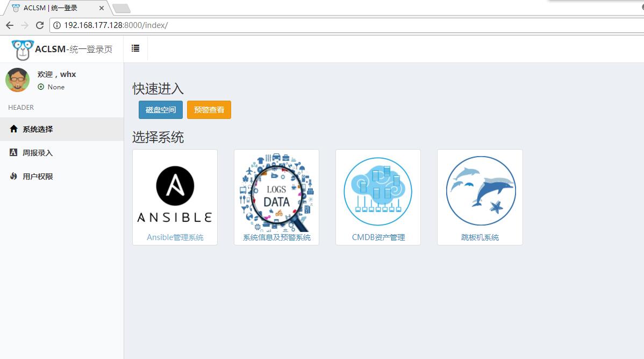The height and width of the screenshot is (359, 644).
Task: Click the ACLSM monkey logo
Action: pyautogui.click(x=22, y=50)
